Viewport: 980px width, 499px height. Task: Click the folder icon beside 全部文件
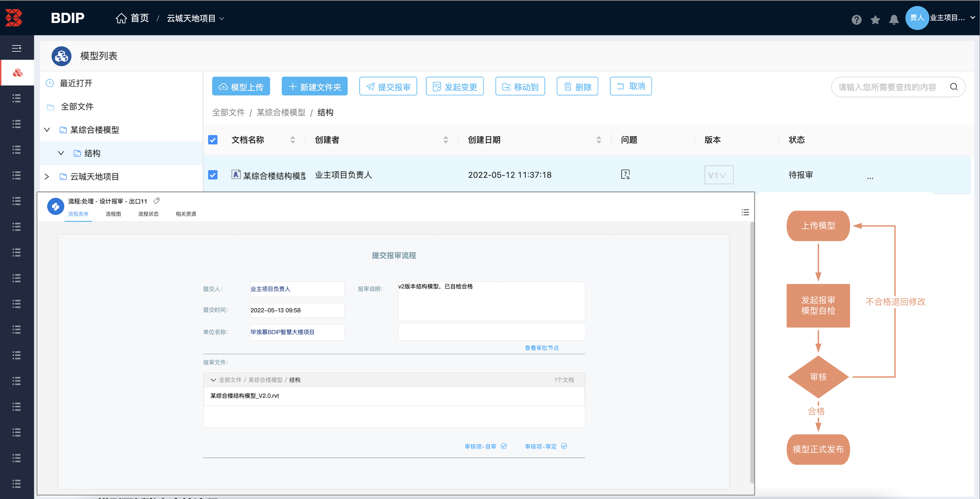[50, 107]
